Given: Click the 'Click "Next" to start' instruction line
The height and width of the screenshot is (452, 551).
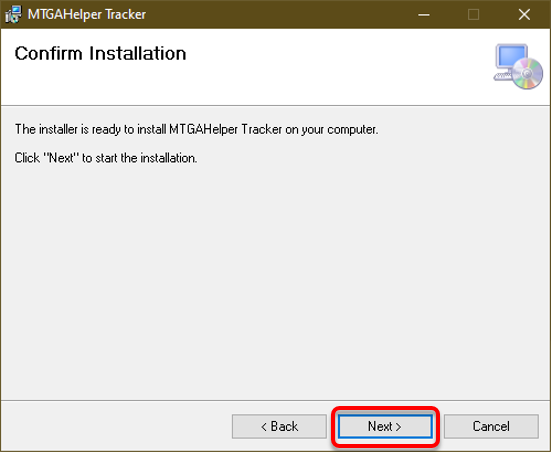Looking at the screenshot, I should [106, 158].
